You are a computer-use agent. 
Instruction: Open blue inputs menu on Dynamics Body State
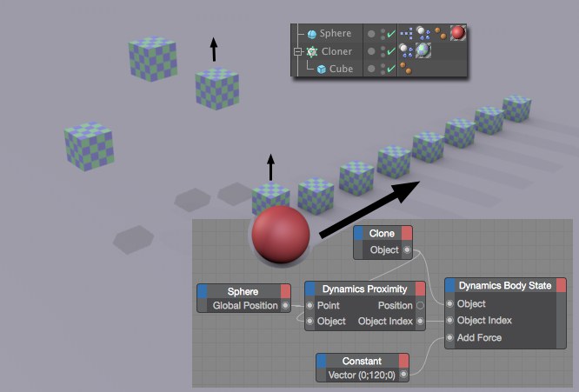449,285
